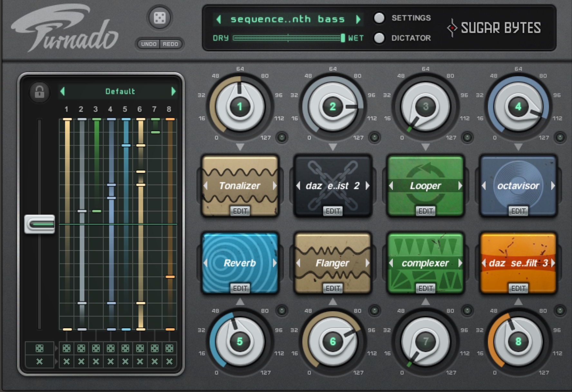Clear Dictator column 1 with X
Screen dimensions: 572x392
point(67,361)
